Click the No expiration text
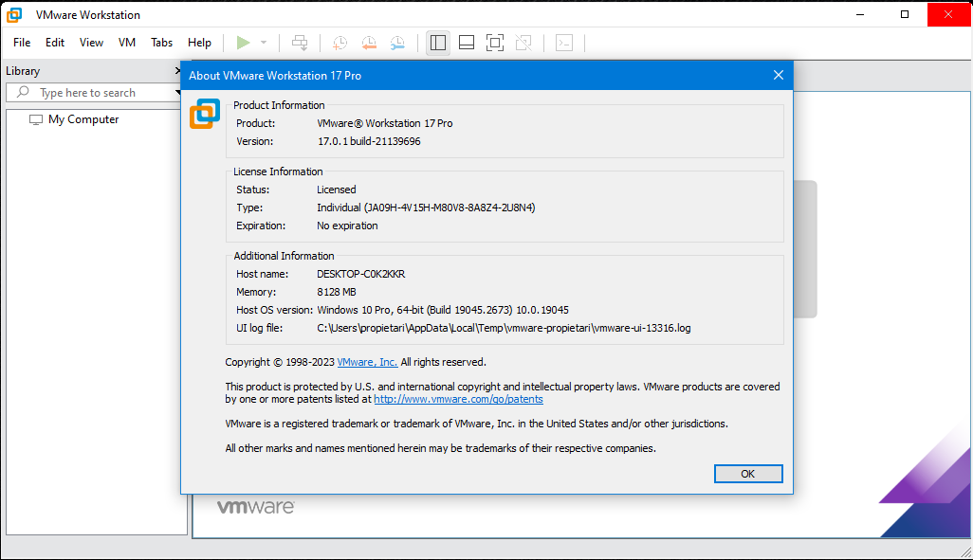Viewport: 973px width, 560px height. (347, 226)
